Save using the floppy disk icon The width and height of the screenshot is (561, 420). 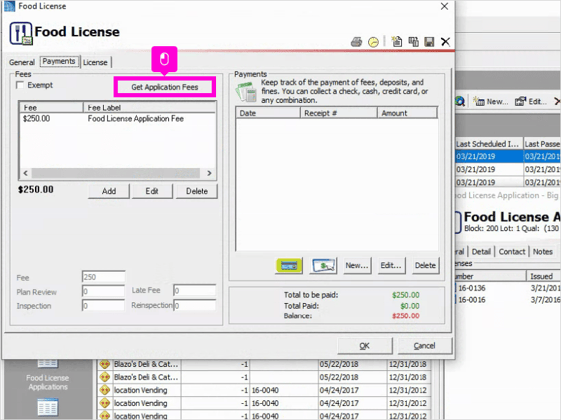[x=429, y=42]
